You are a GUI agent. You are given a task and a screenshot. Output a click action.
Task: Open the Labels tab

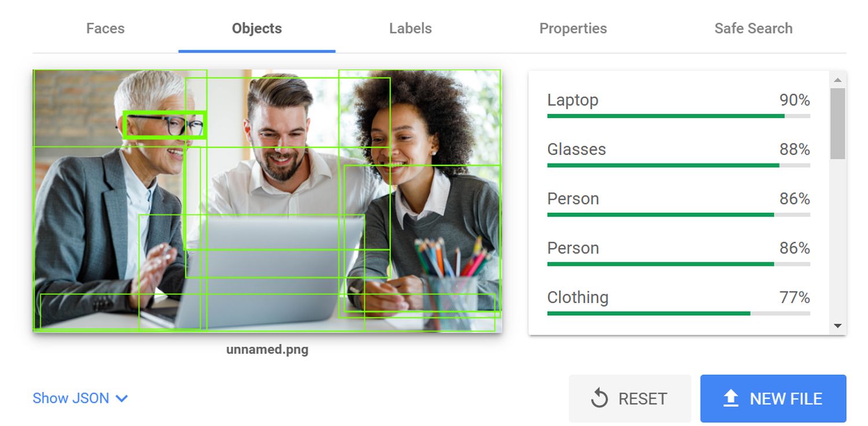[x=410, y=28]
